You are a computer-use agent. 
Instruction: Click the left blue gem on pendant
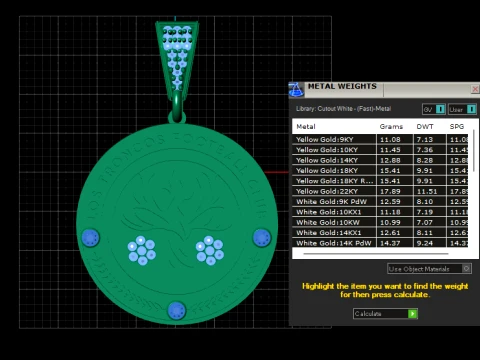point(90,238)
